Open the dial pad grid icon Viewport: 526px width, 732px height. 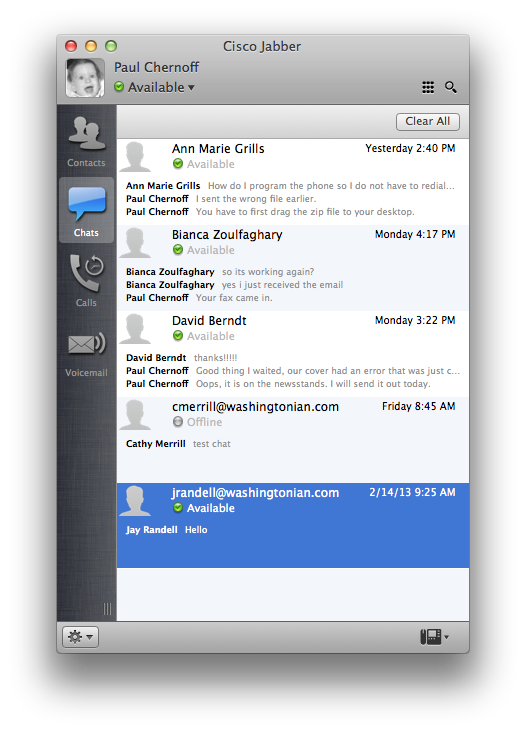[428, 87]
